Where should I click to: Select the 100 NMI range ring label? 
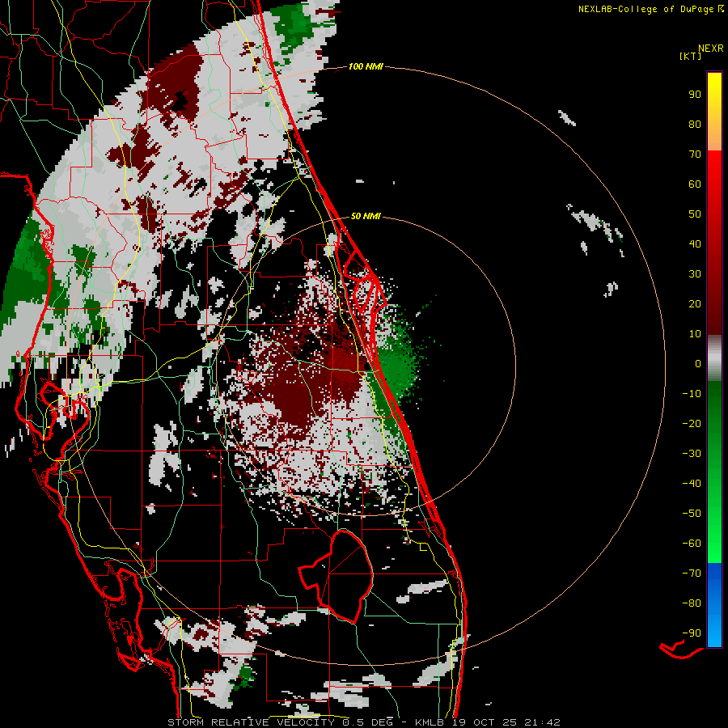point(366,67)
